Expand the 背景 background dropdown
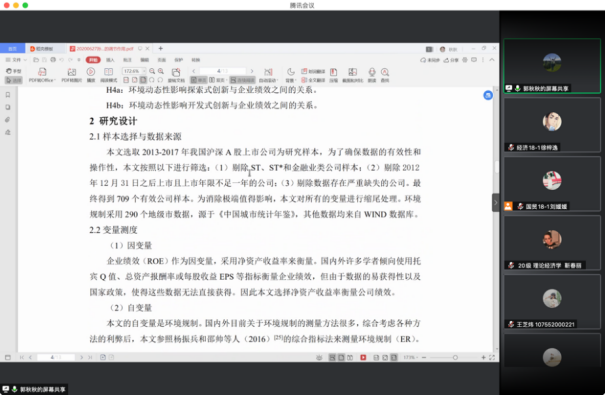Viewport: 606px width, 395px height. pos(291,75)
